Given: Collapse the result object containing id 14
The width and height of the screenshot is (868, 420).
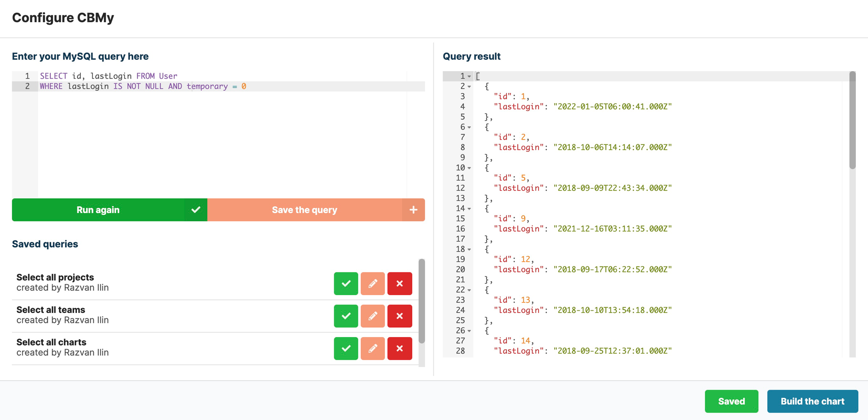Looking at the screenshot, I should tap(470, 330).
